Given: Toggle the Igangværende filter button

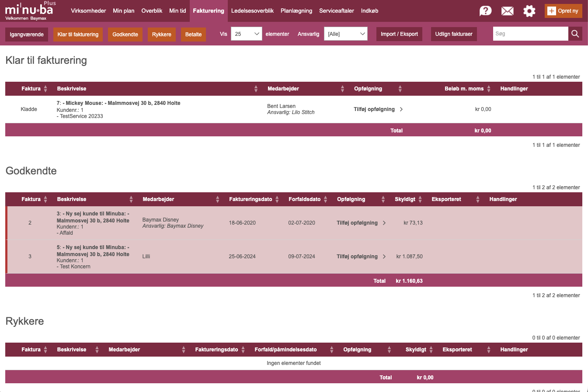Looking at the screenshot, I should click(x=27, y=35).
